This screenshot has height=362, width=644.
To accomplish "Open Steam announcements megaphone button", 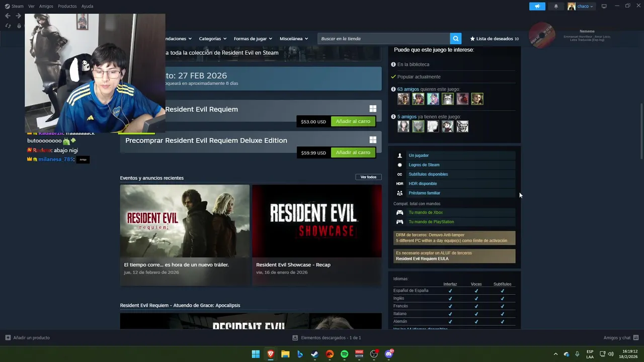I will (537, 6).
